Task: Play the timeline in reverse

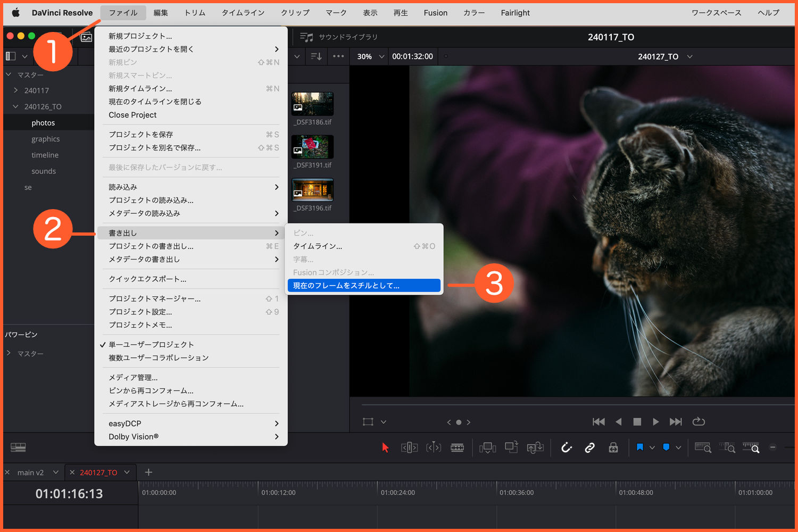Action: pyautogui.click(x=618, y=422)
